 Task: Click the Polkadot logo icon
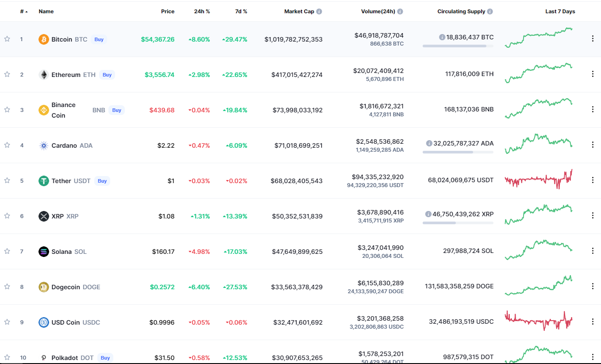tap(43, 358)
